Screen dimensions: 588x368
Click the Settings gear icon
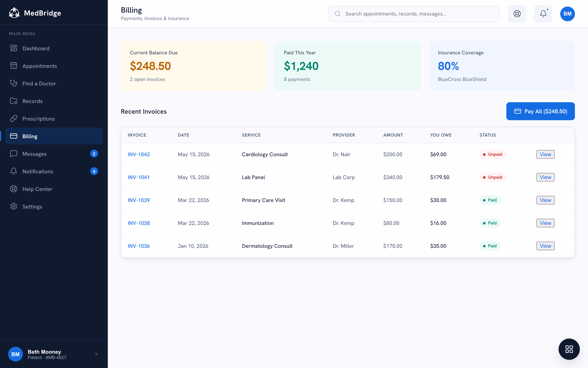[x=14, y=206]
